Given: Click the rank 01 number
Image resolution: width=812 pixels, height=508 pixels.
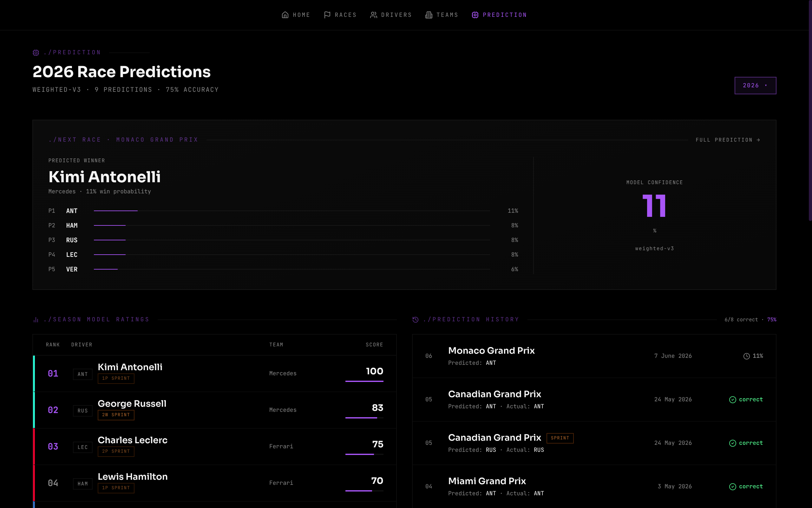Looking at the screenshot, I should [53, 374].
